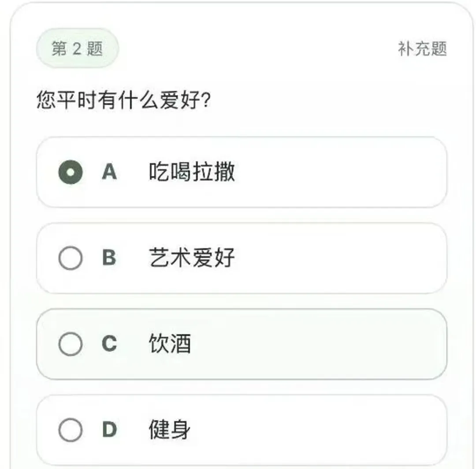Screen dimensions: 476x469
Task: Select the radio button for option A
Action: [71, 172]
